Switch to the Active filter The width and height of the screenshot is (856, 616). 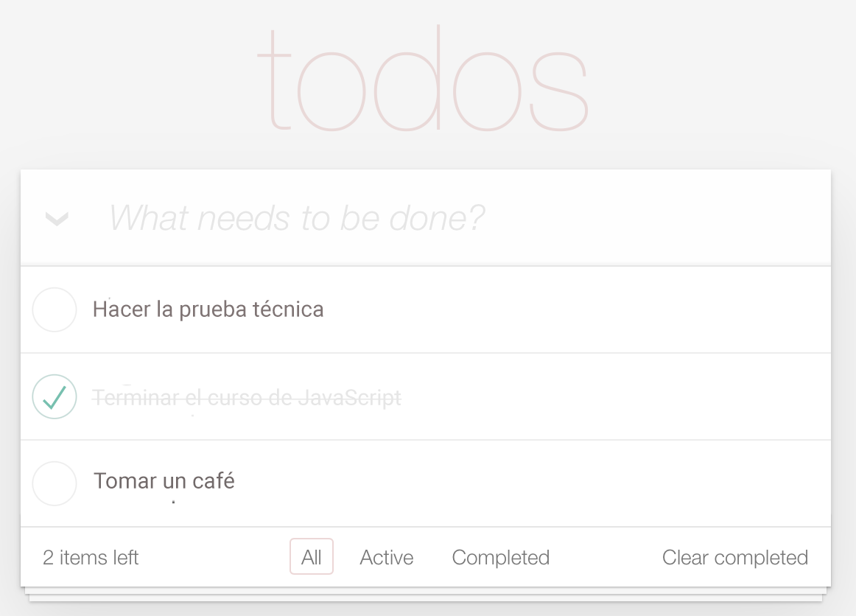pyautogui.click(x=386, y=558)
